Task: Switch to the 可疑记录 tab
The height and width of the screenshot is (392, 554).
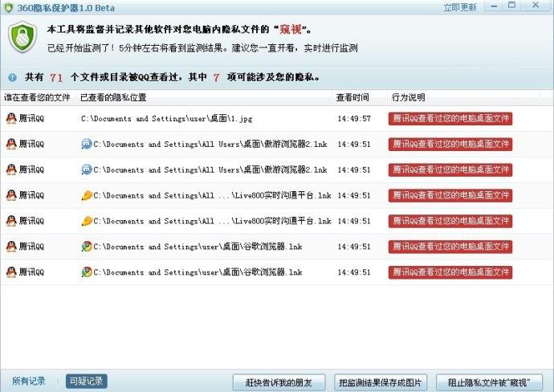Action: 86,381
